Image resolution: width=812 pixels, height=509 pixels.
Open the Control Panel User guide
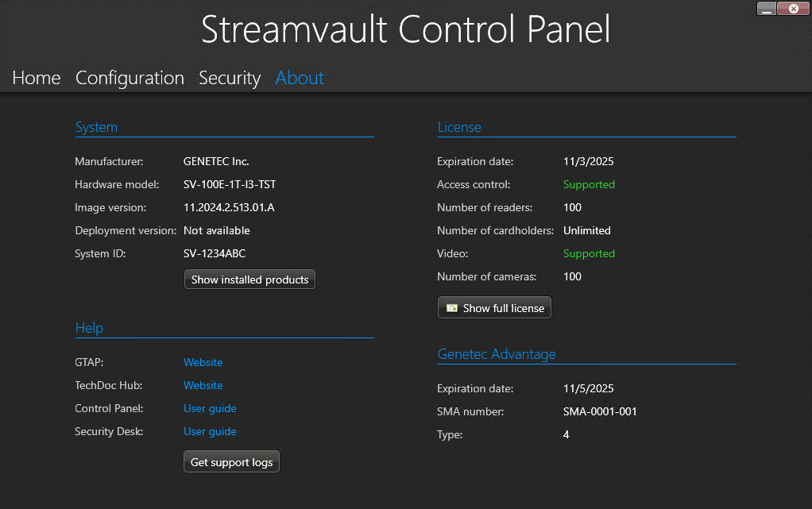210,408
